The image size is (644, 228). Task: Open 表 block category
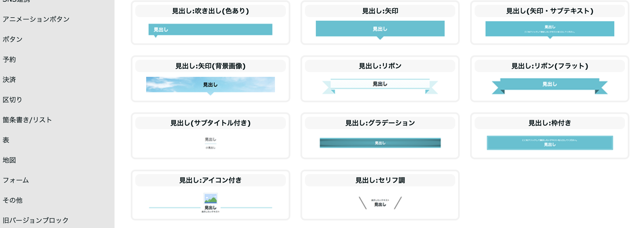point(6,140)
